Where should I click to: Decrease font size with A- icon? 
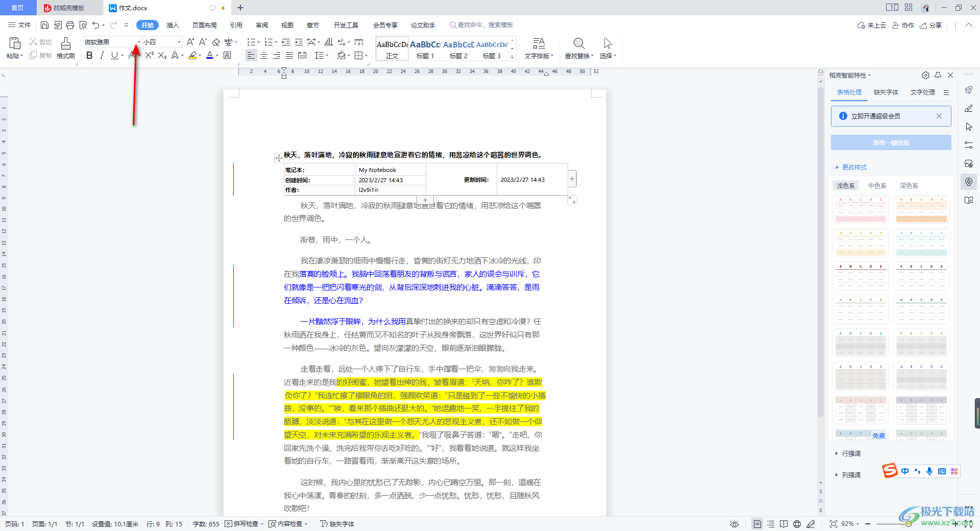(203, 42)
